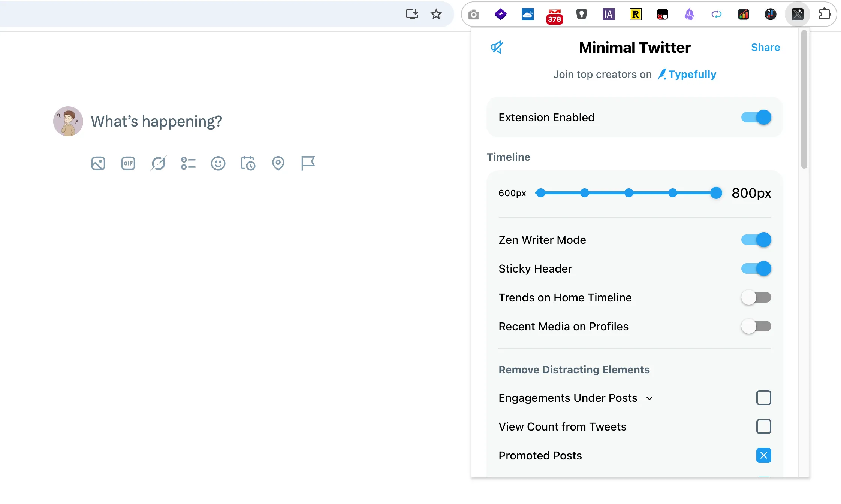
Task: Click the schedule post calendar icon
Action: click(248, 164)
